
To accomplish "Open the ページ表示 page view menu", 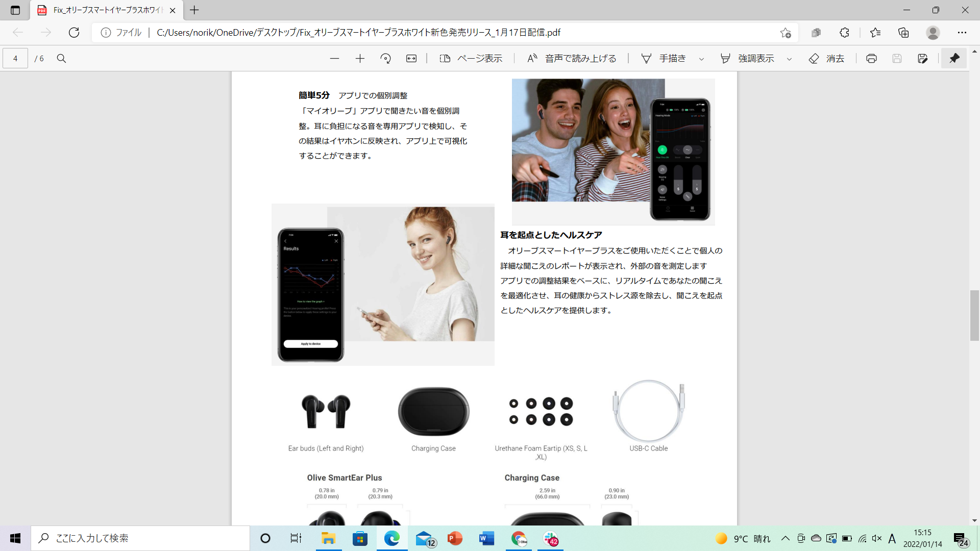I will [471, 59].
